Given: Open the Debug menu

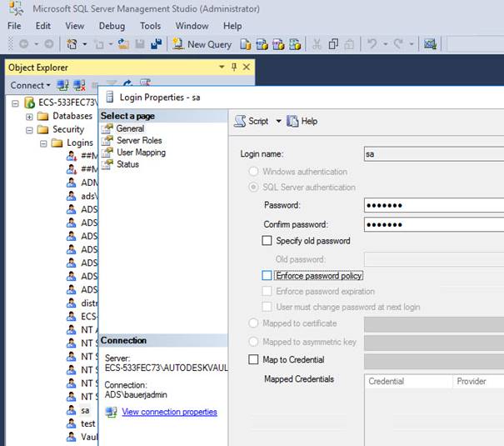Looking at the screenshot, I should (x=112, y=26).
